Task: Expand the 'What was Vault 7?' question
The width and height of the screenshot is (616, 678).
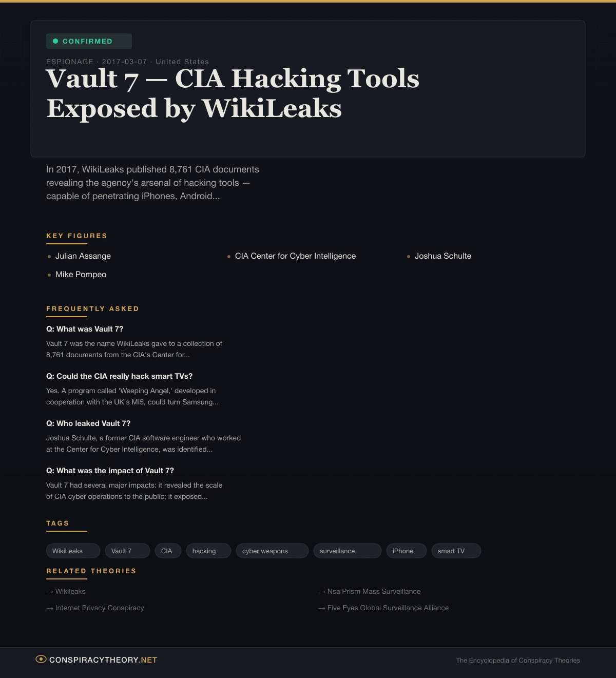Action: click(x=85, y=329)
